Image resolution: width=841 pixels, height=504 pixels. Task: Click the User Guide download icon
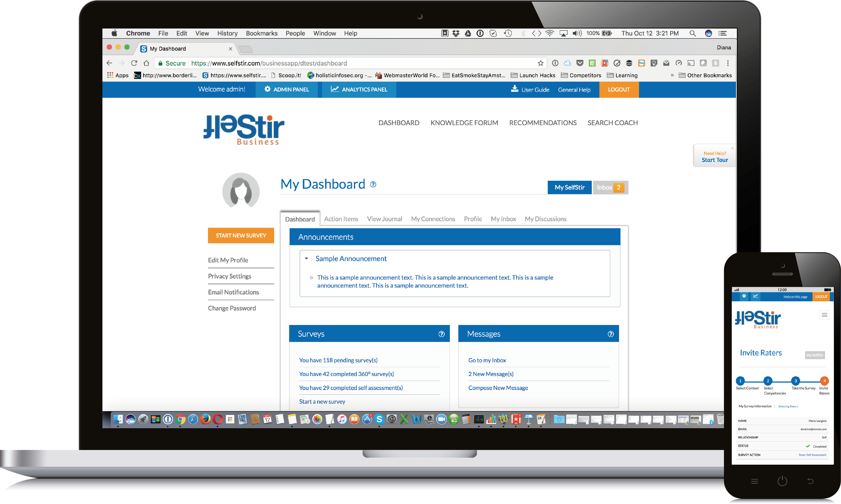[515, 89]
